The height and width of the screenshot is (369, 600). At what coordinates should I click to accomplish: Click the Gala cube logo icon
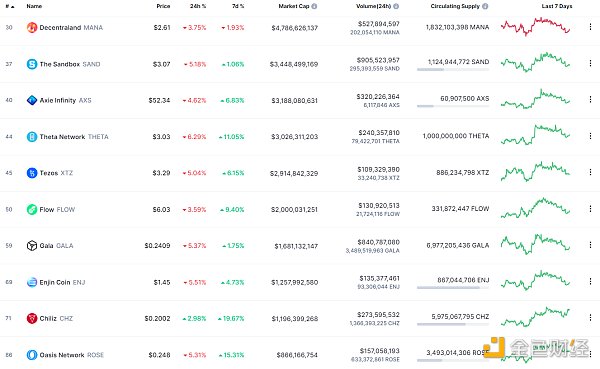[x=32, y=246]
